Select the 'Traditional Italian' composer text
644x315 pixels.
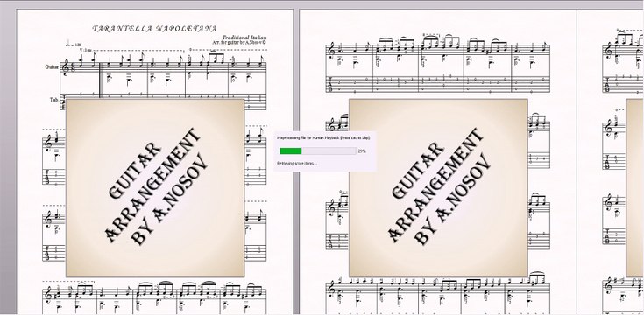(244, 38)
